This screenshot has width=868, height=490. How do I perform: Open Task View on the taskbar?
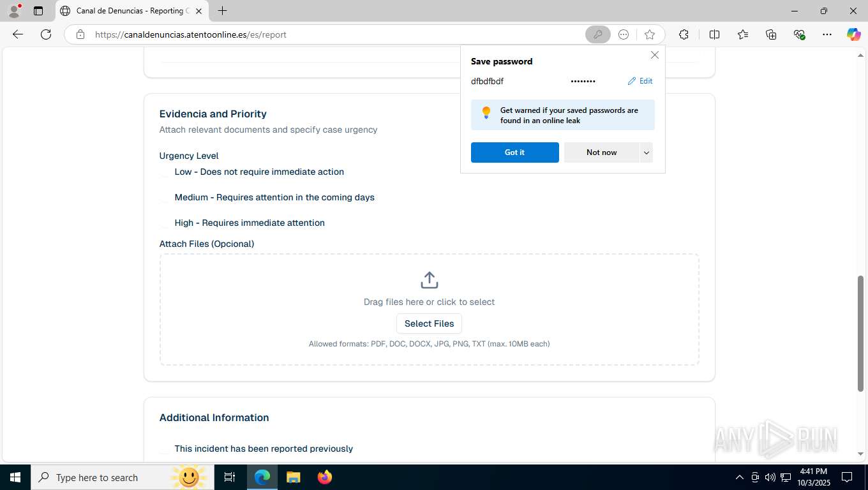pyautogui.click(x=230, y=477)
